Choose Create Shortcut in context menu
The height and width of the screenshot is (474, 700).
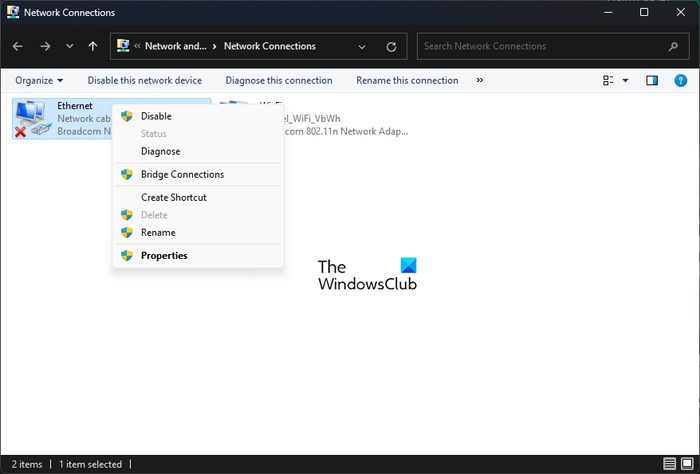[198, 197]
